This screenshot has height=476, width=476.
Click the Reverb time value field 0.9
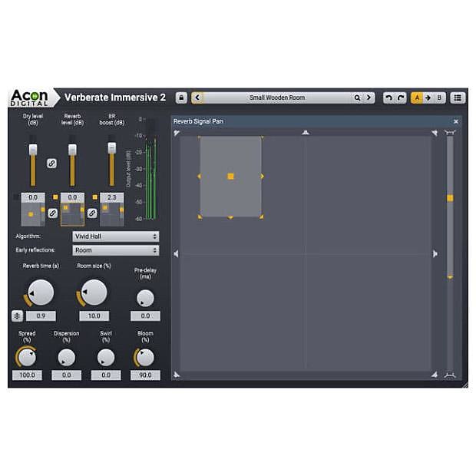41,316
